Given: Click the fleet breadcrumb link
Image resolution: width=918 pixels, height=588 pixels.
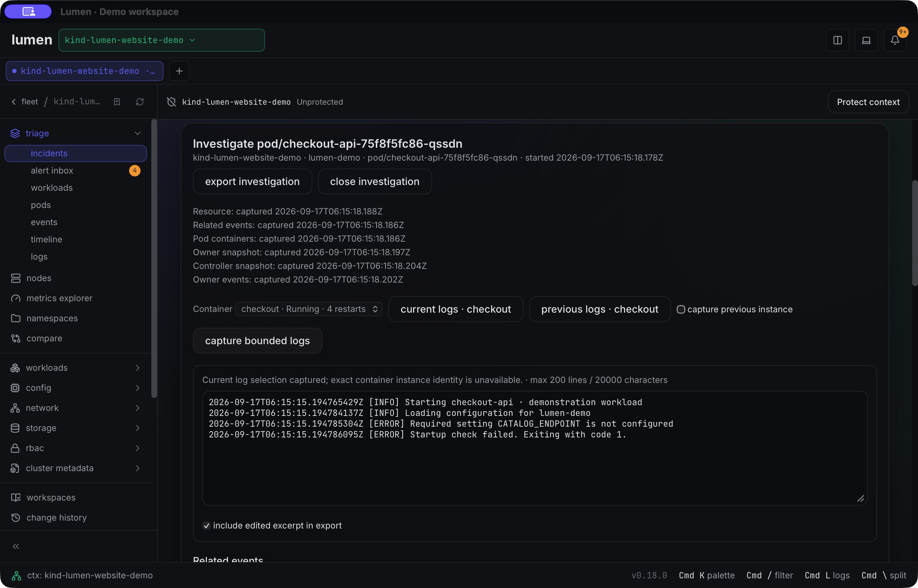Looking at the screenshot, I should pyautogui.click(x=30, y=101).
